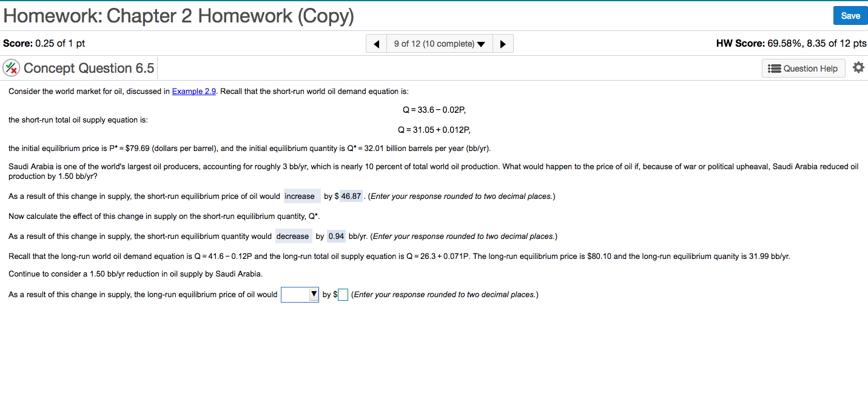Click the 'Homework: Chapter 2 Homework (Copy)' title
Screen dimensions: 868x413
click(178, 16)
